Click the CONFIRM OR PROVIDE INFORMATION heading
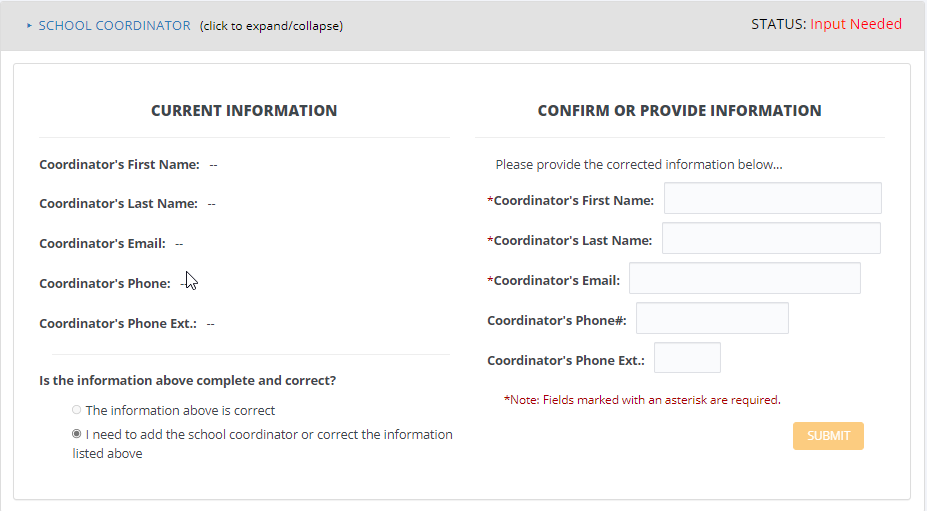This screenshot has width=927, height=511. [x=679, y=111]
